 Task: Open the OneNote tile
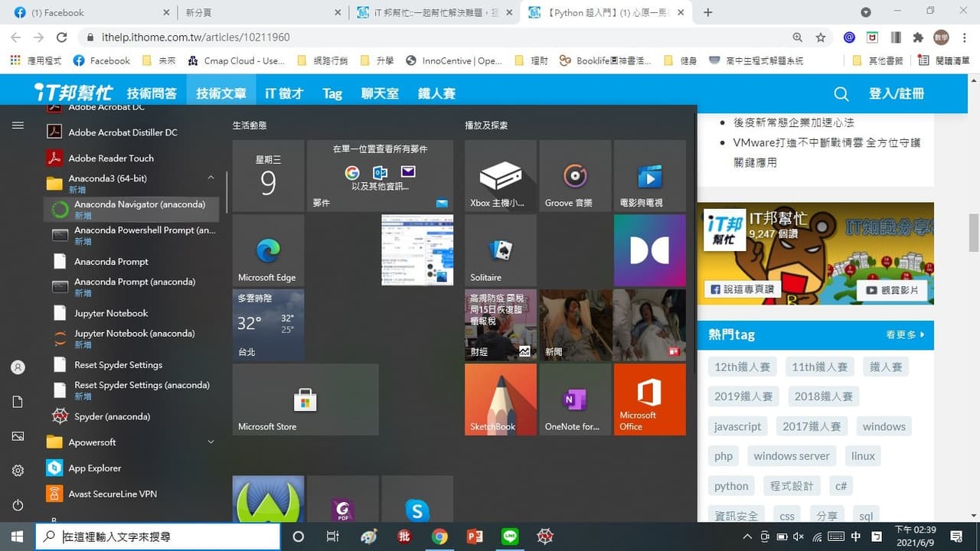tap(574, 399)
